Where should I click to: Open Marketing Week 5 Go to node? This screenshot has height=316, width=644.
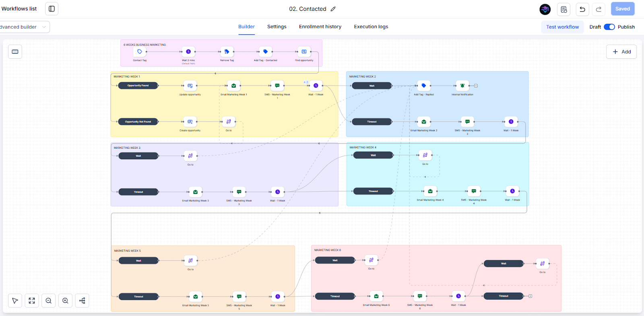pyautogui.click(x=190, y=261)
